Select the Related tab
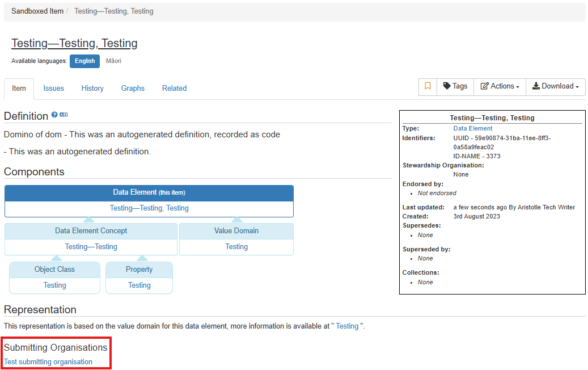The image size is (588, 370). point(174,89)
